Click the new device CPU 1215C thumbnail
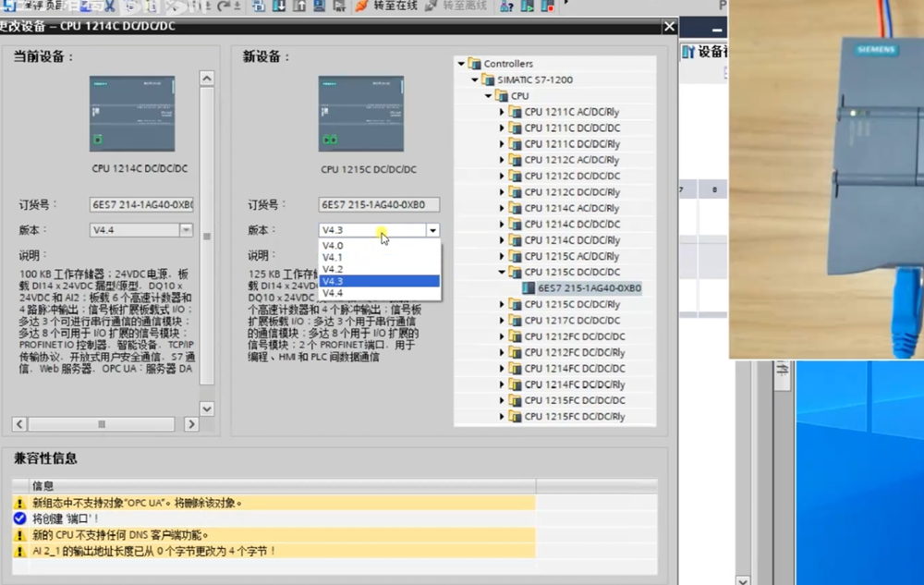The height and width of the screenshot is (585, 924). 360,114
